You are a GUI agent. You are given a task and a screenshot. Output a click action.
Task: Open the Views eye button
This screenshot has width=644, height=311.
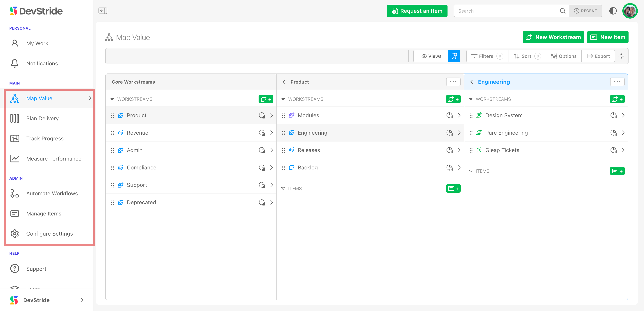(x=431, y=56)
